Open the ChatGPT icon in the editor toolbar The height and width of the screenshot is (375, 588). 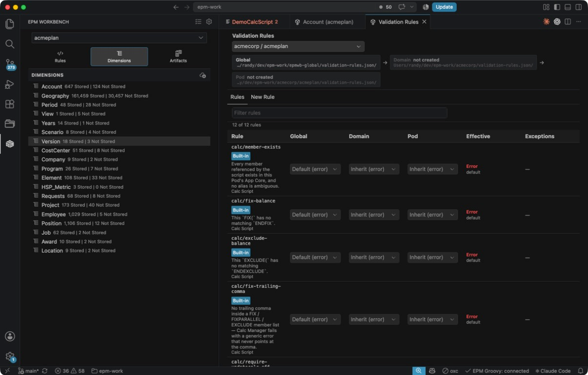pos(557,22)
